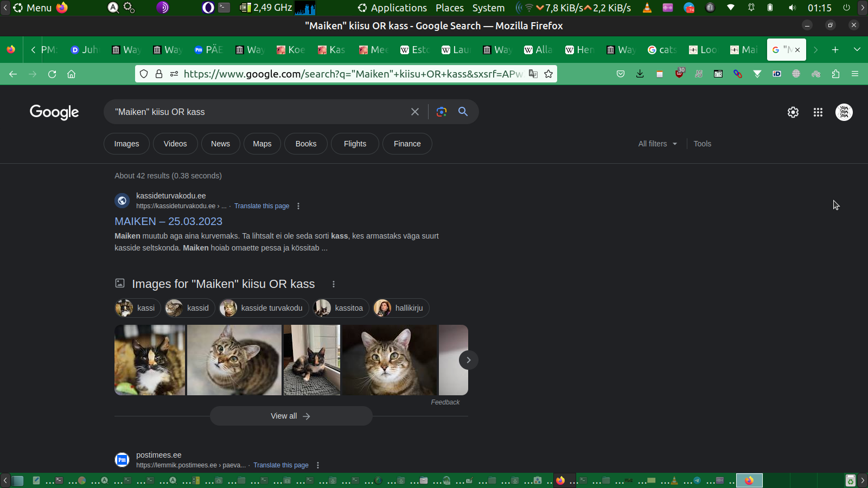Viewport: 868px width, 488px height.
Task: Switch to the Books search tab
Action: click(x=306, y=144)
